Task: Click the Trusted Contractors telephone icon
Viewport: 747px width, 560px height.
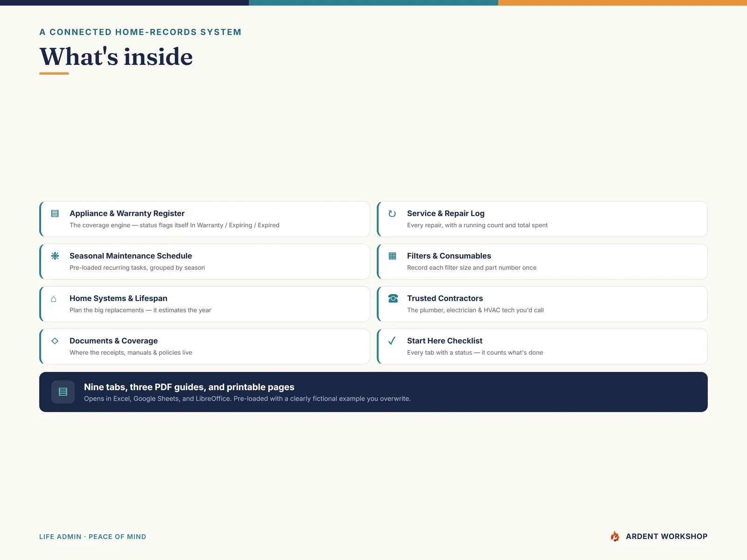Action: click(393, 298)
